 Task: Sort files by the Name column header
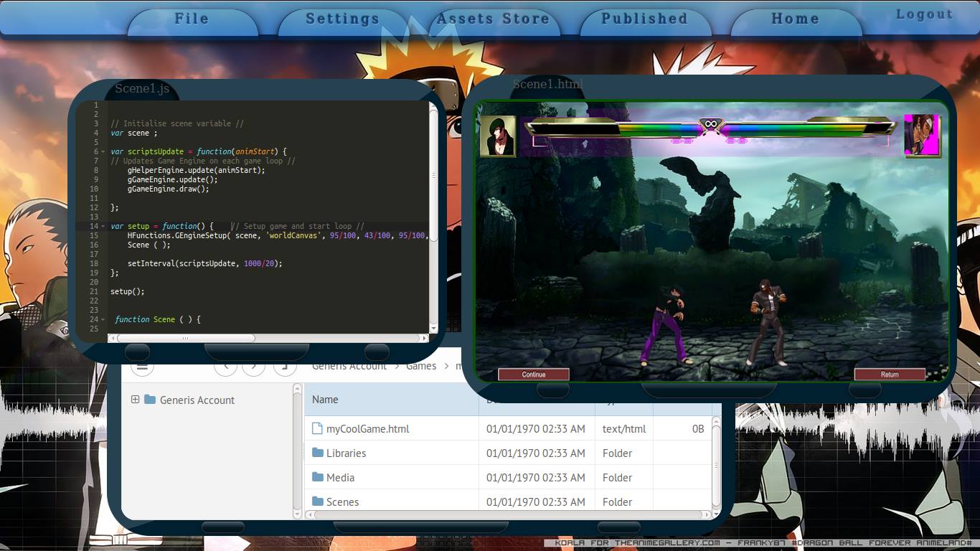tap(392, 400)
